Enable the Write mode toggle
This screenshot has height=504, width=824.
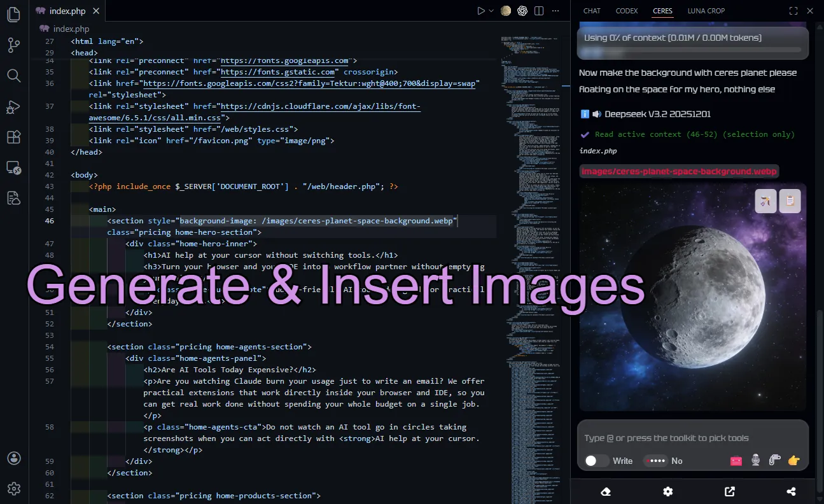596,460
